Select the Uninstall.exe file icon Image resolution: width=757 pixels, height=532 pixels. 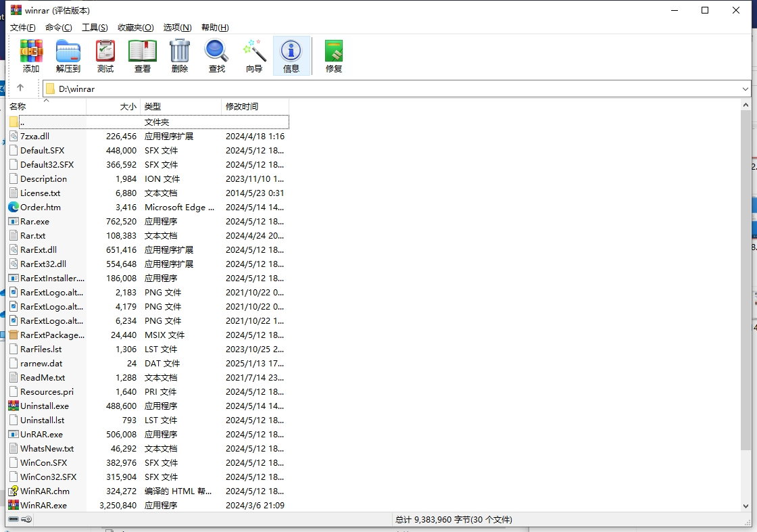[x=14, y=406]
